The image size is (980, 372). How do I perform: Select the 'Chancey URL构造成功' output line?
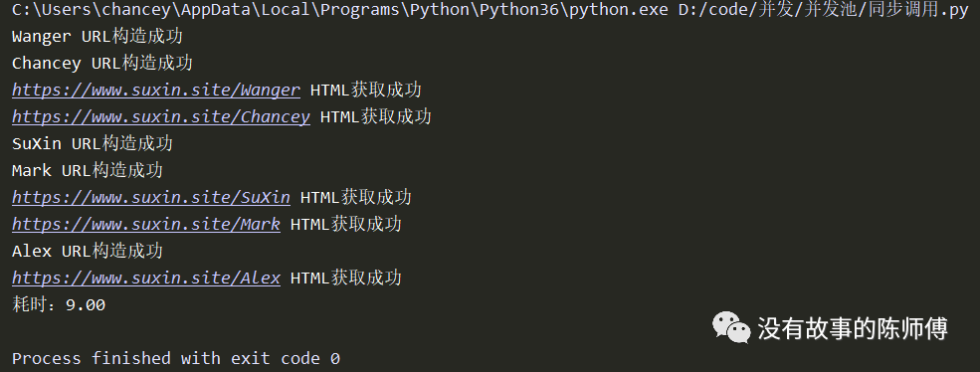101,63
